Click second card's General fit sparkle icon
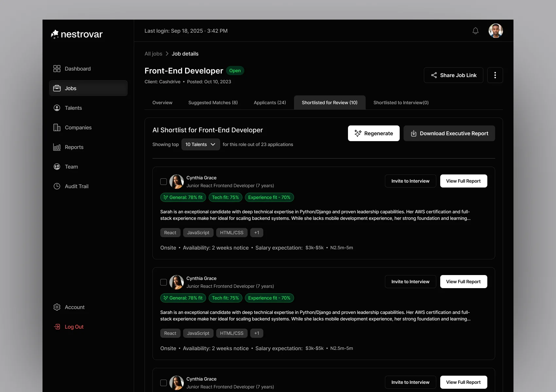Screen dimensions: 556x392 [x=166, y=298]
